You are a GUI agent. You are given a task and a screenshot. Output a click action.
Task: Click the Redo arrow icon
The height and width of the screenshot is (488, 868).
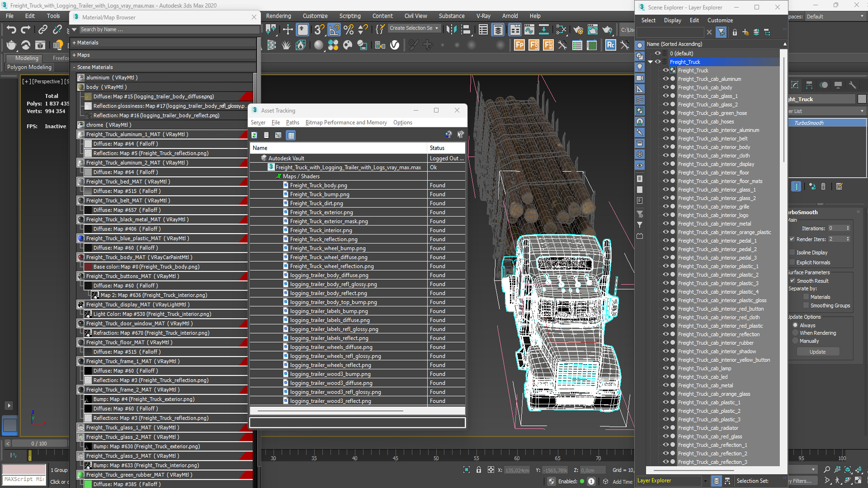click(x=26, y=30)
